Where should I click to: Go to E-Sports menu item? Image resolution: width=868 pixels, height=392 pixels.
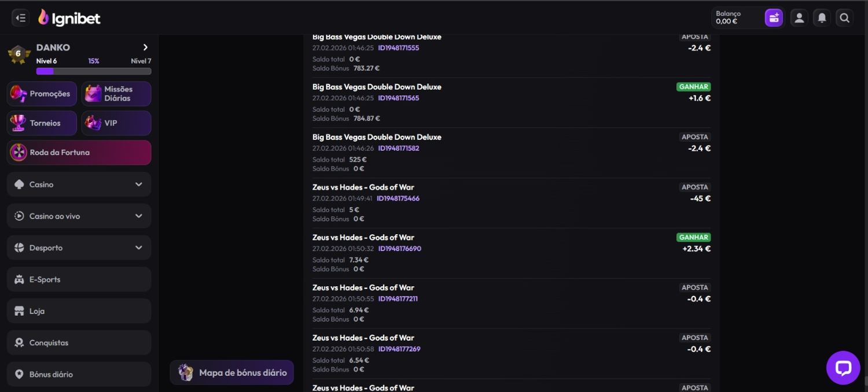(x=79, y=279)
